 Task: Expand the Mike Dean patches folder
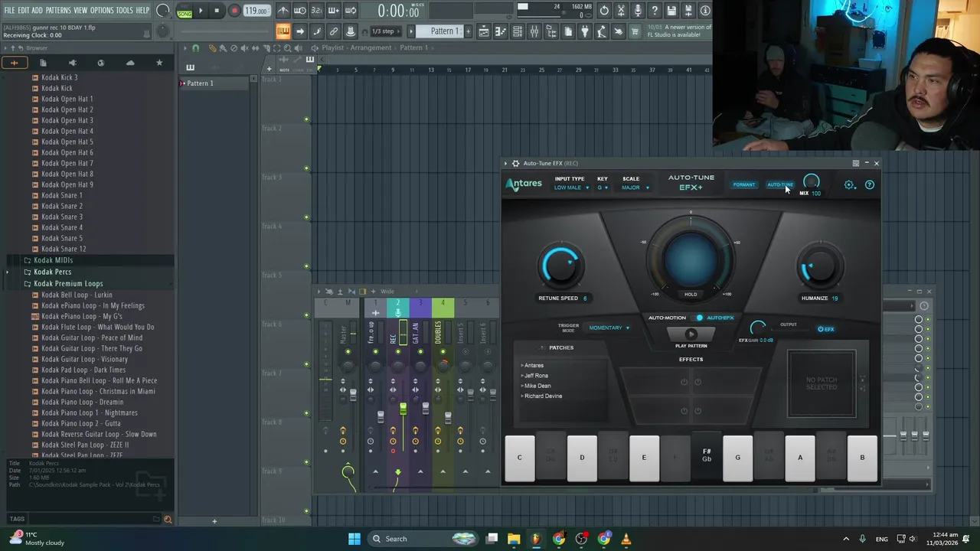[x=536, y=386]
